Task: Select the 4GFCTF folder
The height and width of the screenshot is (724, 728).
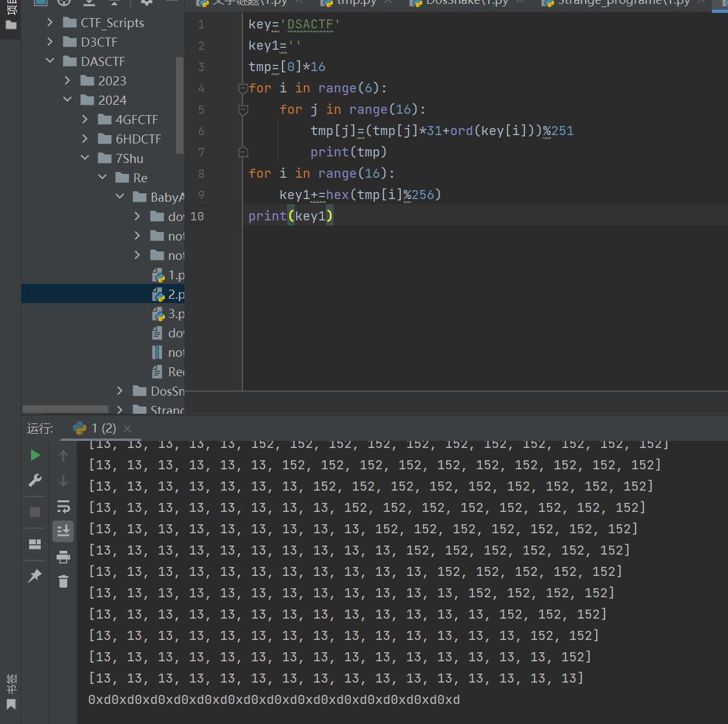Action: (x=136, y=120)
